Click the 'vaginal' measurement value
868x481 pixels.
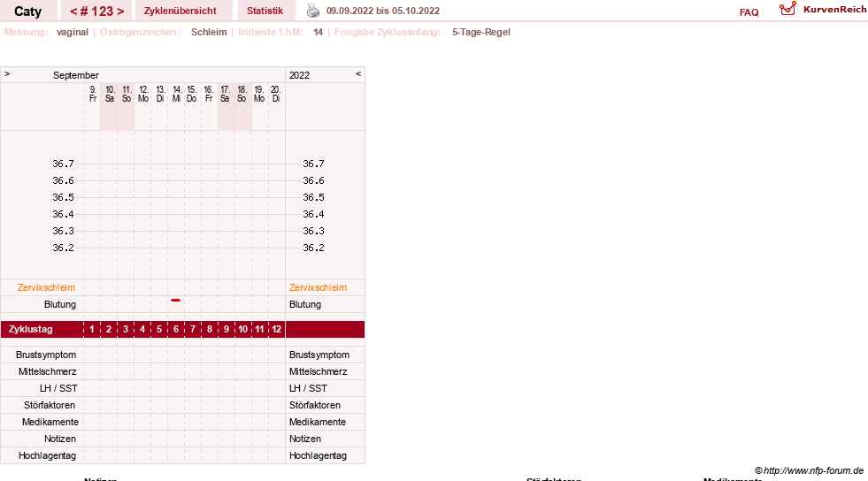72,32
